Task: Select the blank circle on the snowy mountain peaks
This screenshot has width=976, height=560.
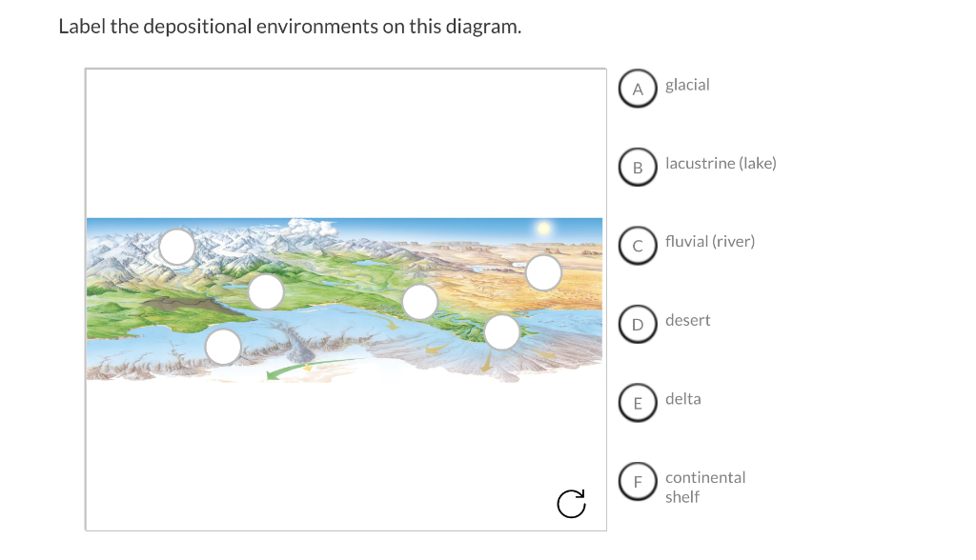Action: (175, 246)
